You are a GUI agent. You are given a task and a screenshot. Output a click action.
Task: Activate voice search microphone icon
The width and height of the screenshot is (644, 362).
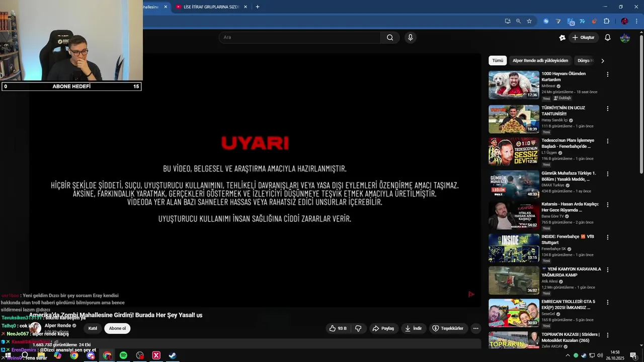[x=411, y=37]
